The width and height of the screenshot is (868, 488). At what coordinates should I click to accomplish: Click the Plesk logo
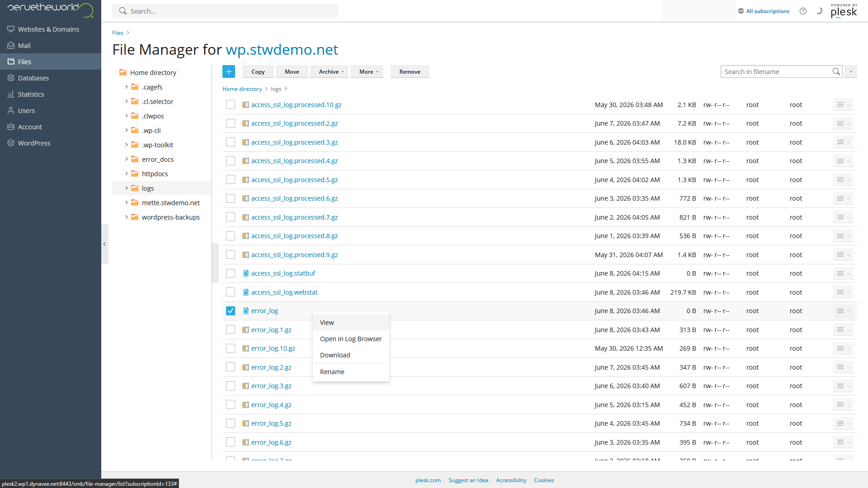pos(844,10)
